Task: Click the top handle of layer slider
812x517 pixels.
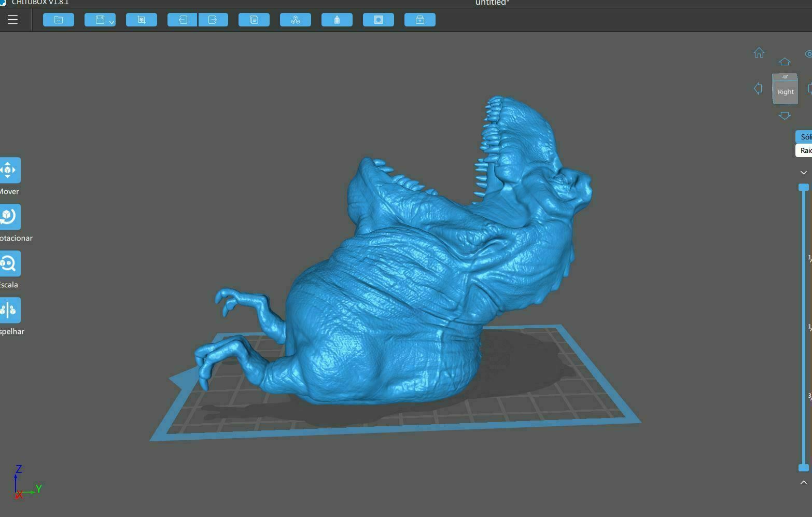Action: [804, 187]
